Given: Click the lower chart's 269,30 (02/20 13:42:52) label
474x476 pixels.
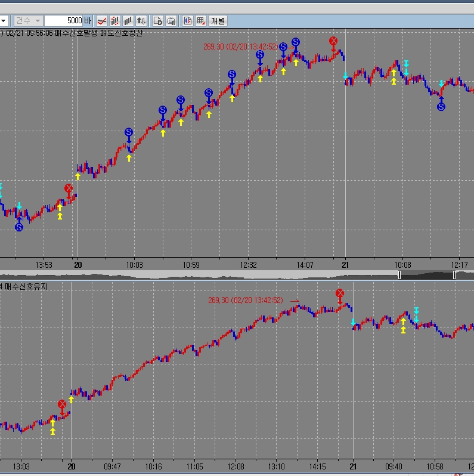Looking at the screenshot, I should point(246,300).
